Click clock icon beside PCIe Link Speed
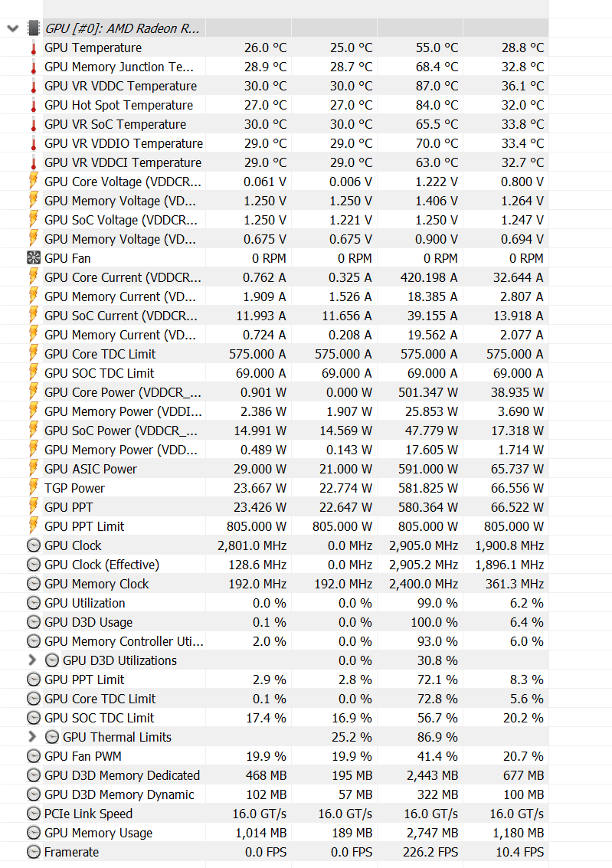Screen dimensions: 612x868 coord(34,813)
